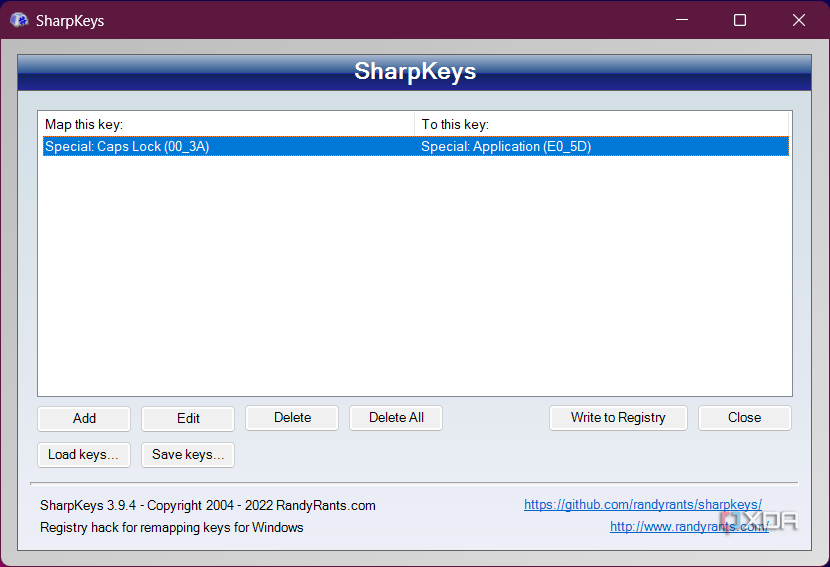The height and width of the screenshot is (567, 830).
Task: Maximize the SharpKeys window
Action: [x=740, y=20]
